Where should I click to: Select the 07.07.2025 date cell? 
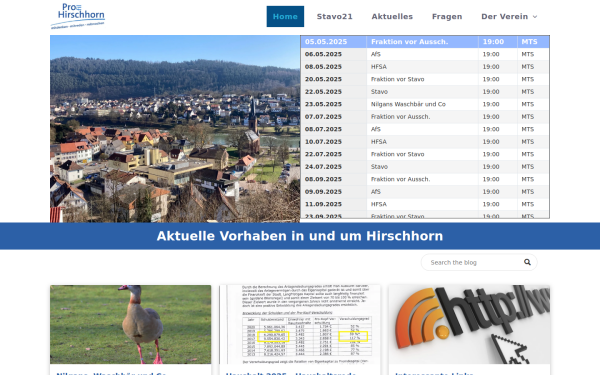pyautogui.click(x=334, y=117)
